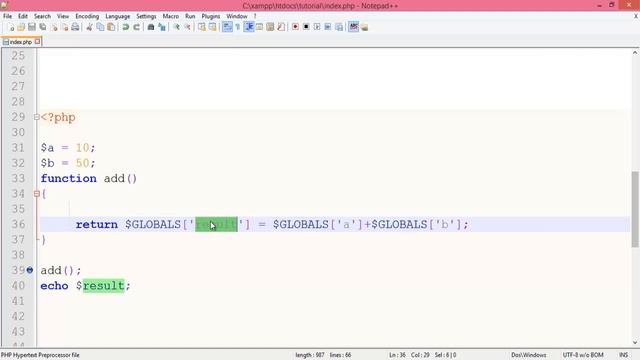
Task: Click the Zoom In toolbar icon
Action: (176, 27)
